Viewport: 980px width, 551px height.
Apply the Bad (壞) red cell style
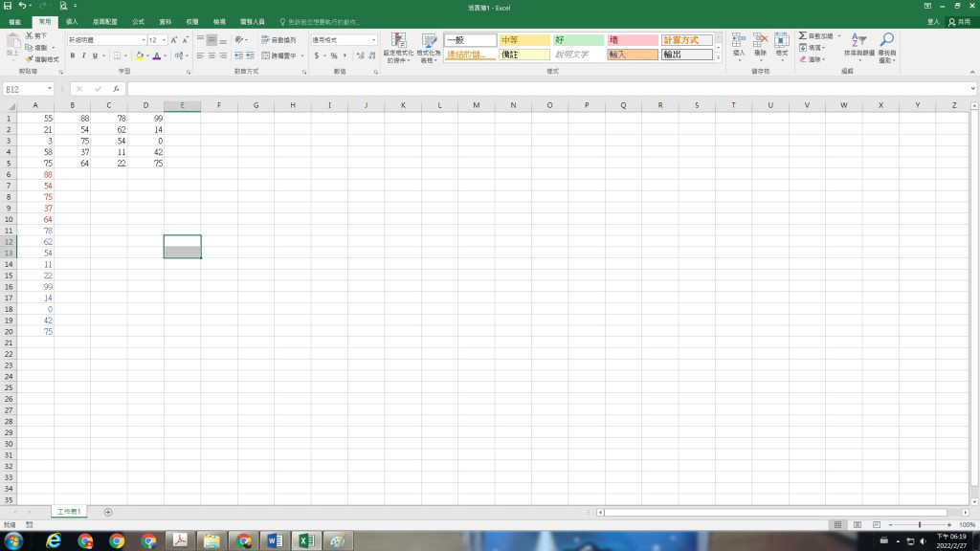point(632,40)
